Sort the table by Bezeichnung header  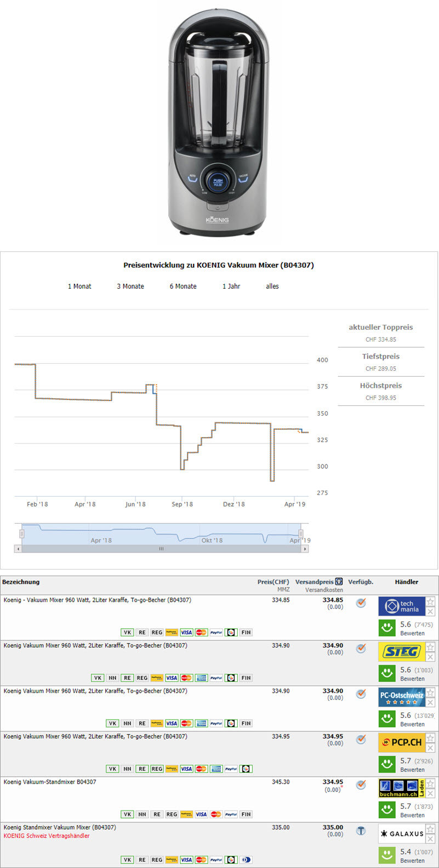click(21, 582)
